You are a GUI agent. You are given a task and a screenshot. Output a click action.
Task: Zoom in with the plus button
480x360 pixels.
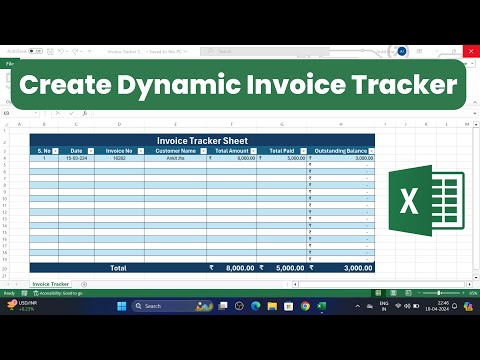(463, 293)
